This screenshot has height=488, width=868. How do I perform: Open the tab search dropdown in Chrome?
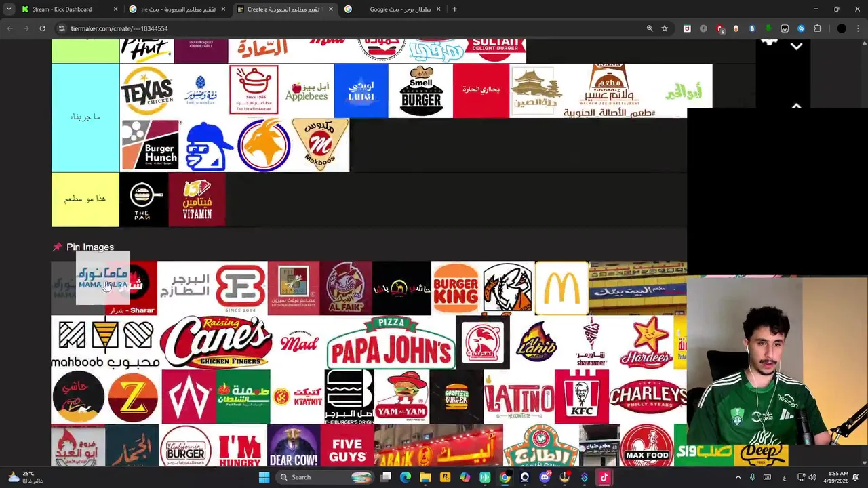pos(9,9)
